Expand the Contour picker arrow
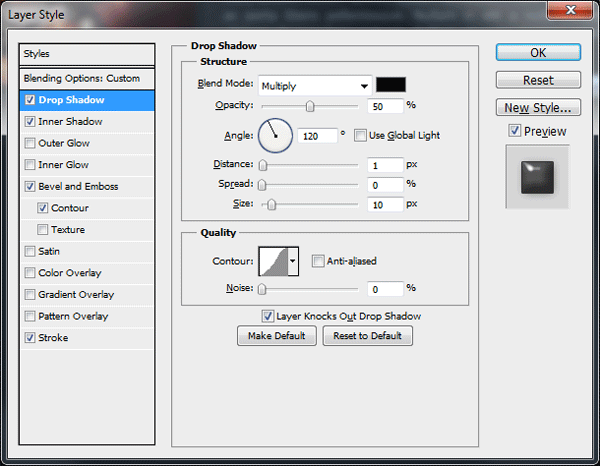600x466 pixels. click(293, 261)
